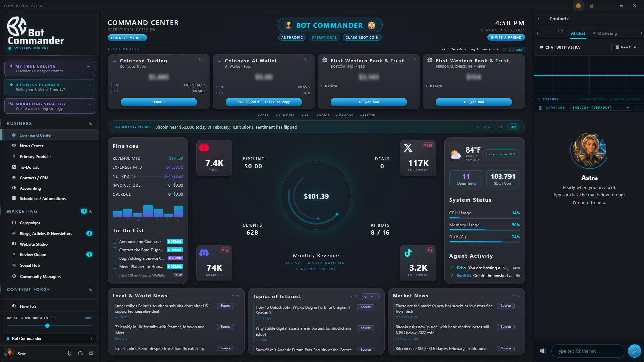The width and height of the screenshot is (644, 362).
Task: Open My True Calling card arrow
Action: click(88, 66)
